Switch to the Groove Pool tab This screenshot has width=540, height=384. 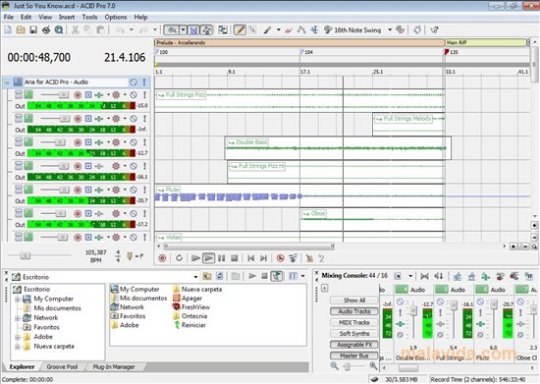(62, 367)
